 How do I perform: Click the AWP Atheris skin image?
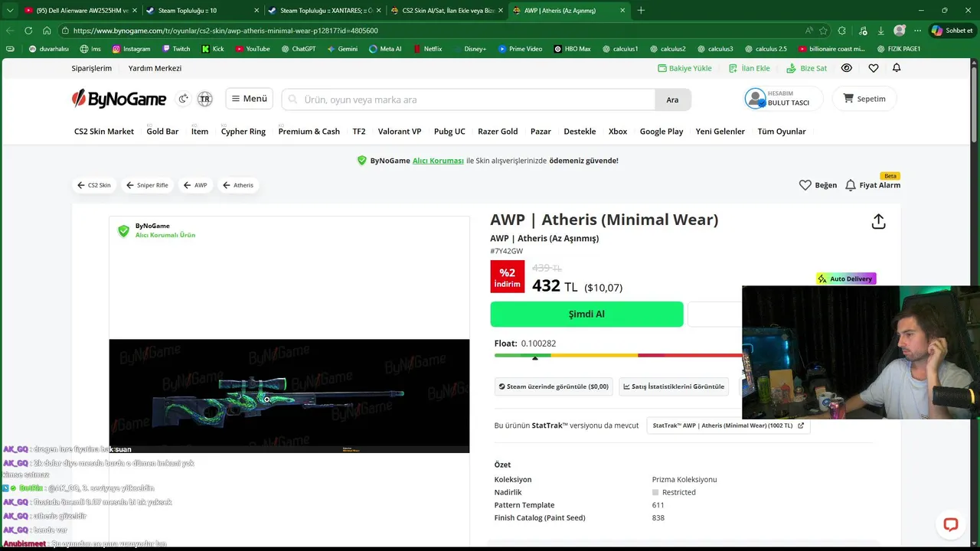tap(289, 396)
